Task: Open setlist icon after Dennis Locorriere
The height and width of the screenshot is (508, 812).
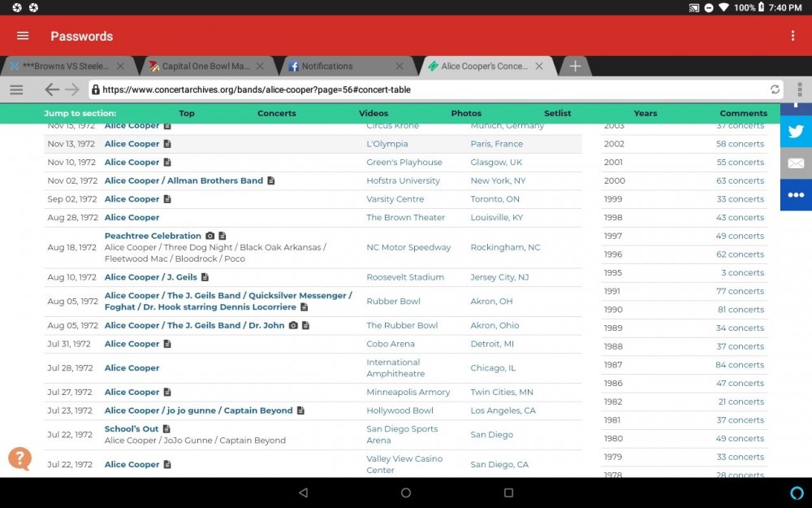Action: pyautogui.click(x=304, y=307)
